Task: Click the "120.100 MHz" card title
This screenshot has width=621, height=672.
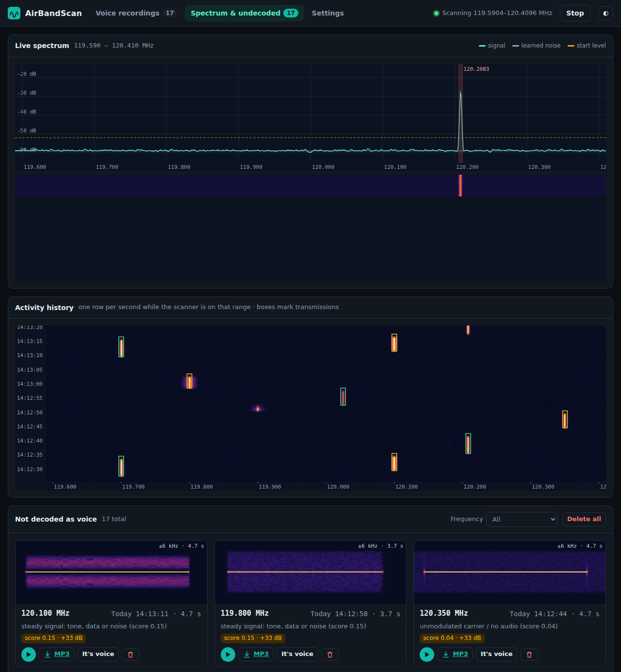Action: click(46, 613)
